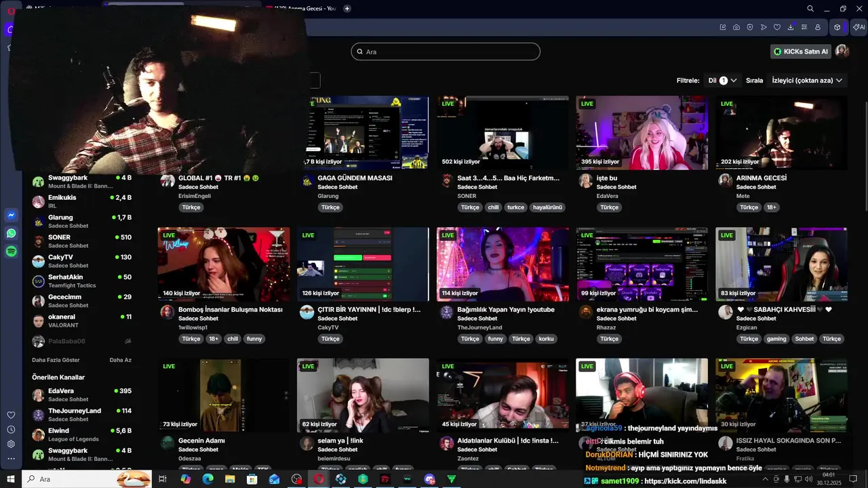
Task: Open Microsoft Store from taskbar
Action: point(252,479)
